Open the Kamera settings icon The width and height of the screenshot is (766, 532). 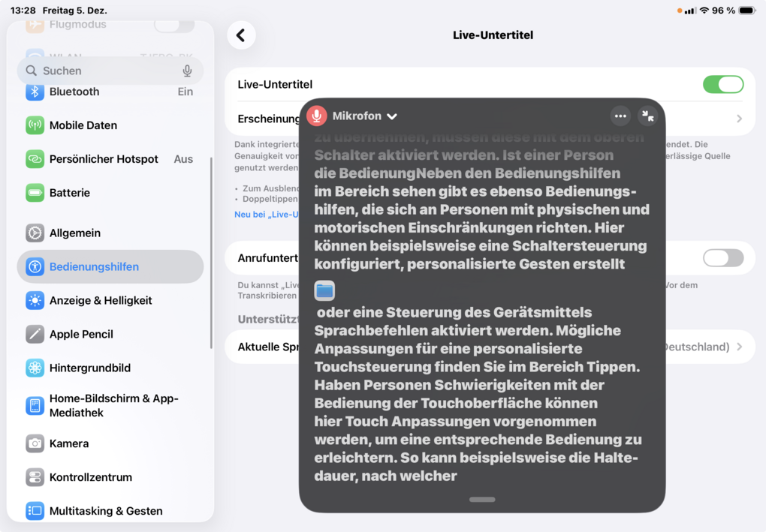point(35,443)
